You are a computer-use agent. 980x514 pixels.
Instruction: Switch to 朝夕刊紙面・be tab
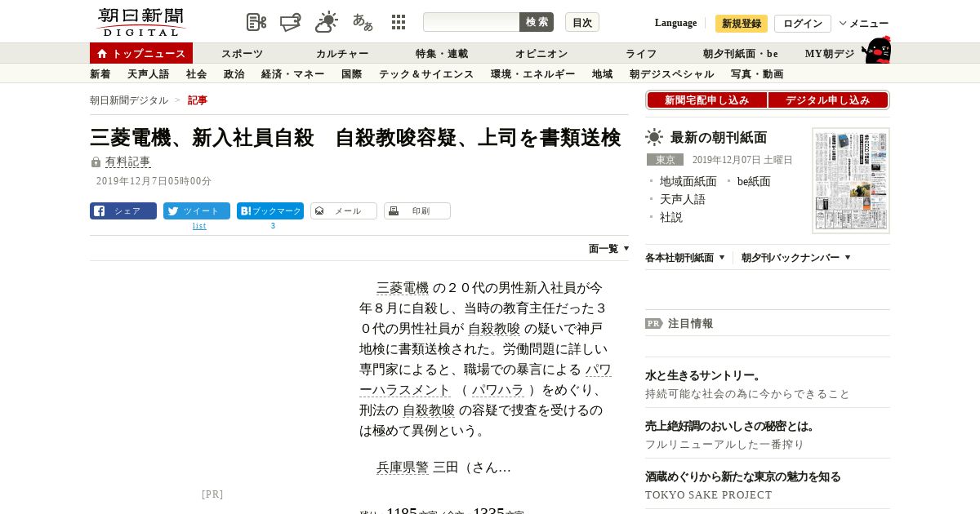pyautogui.click(x=741, y=53)
